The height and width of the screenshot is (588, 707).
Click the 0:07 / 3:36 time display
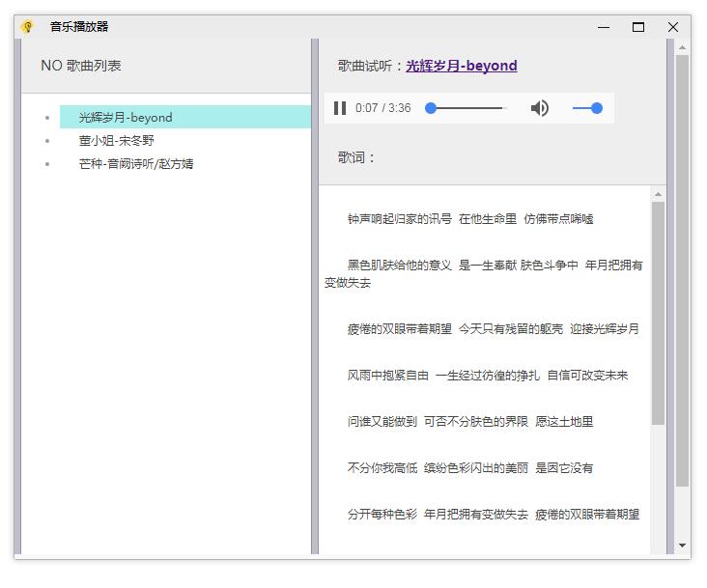[382, 108]
